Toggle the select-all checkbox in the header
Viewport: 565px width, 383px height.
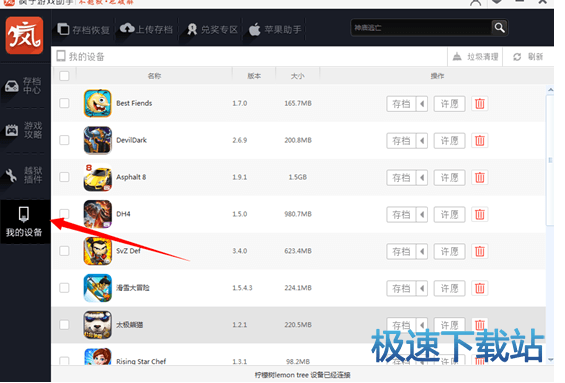[x=64, y=76]
